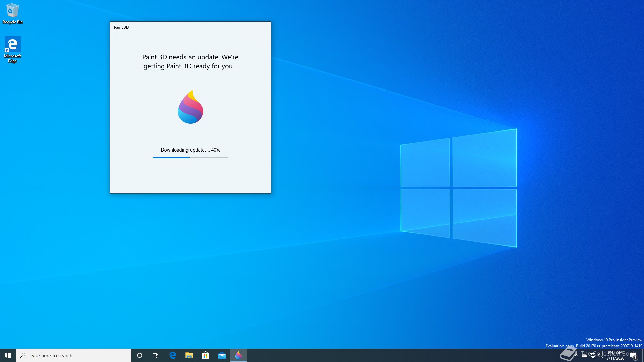
Task: Open Microsoft Store from the taskbar
Action: (x=205, y=355)
